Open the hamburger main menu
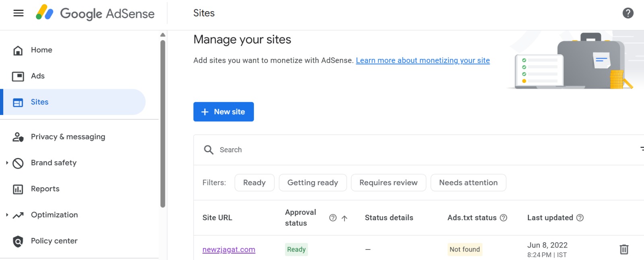The image size is (644, 260). [19, 13]
